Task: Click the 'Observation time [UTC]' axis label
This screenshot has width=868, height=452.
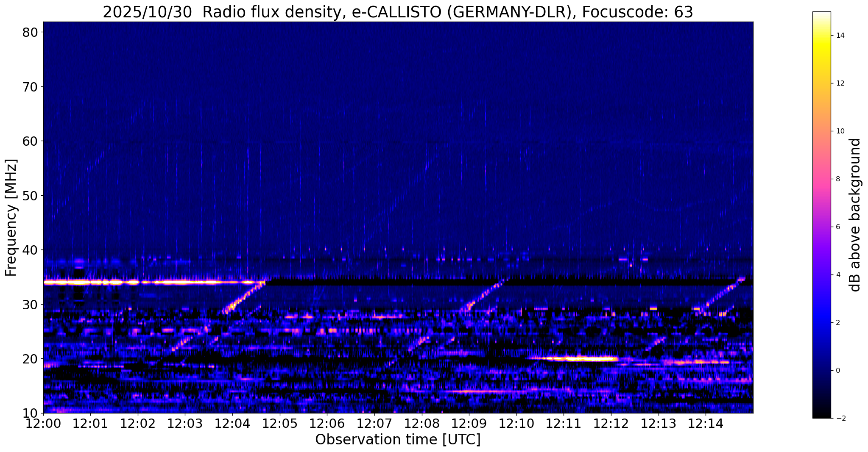Action: point(398,440)
